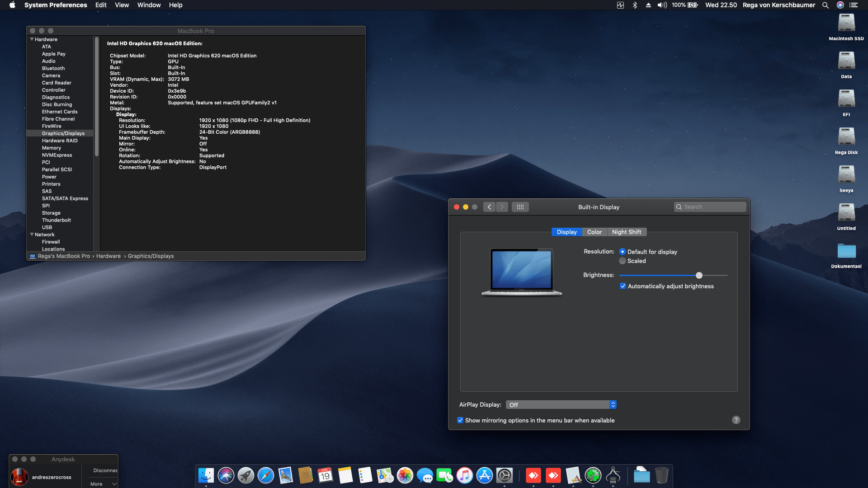
Task: Open iTunes from the Dock
Action: tap(465, 476)
